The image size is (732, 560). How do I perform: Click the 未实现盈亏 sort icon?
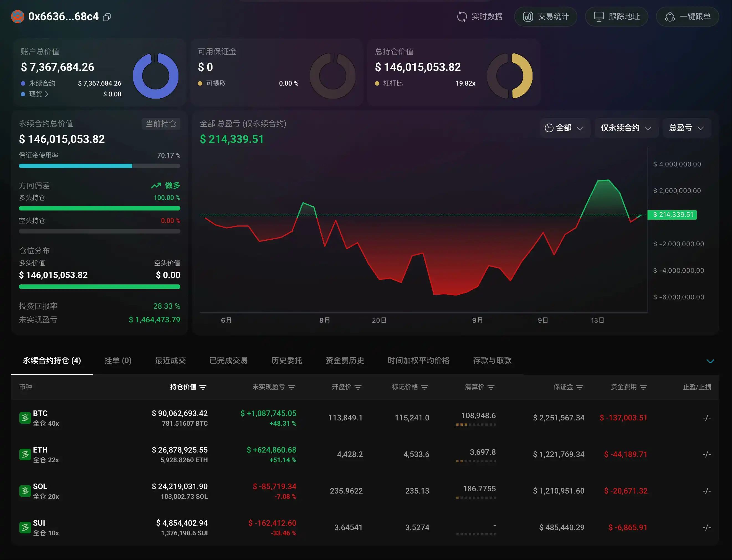click(291, 387)
